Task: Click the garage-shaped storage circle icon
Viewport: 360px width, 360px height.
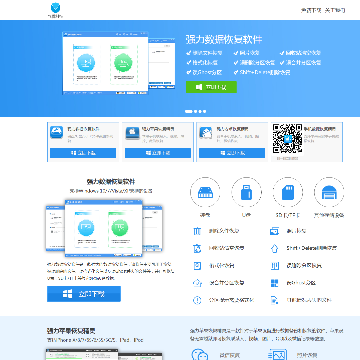Action: pyautogui.click(x=329, y=192)
